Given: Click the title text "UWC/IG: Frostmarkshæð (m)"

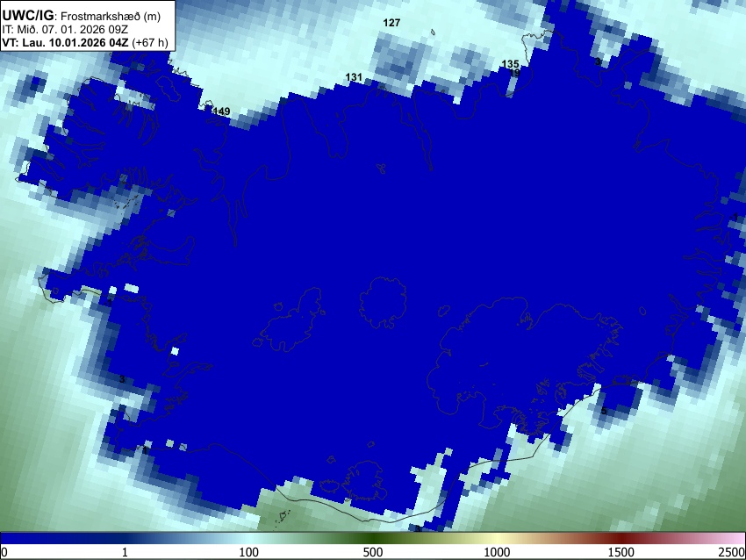Looking at the screenshot, I should (82, 16).
